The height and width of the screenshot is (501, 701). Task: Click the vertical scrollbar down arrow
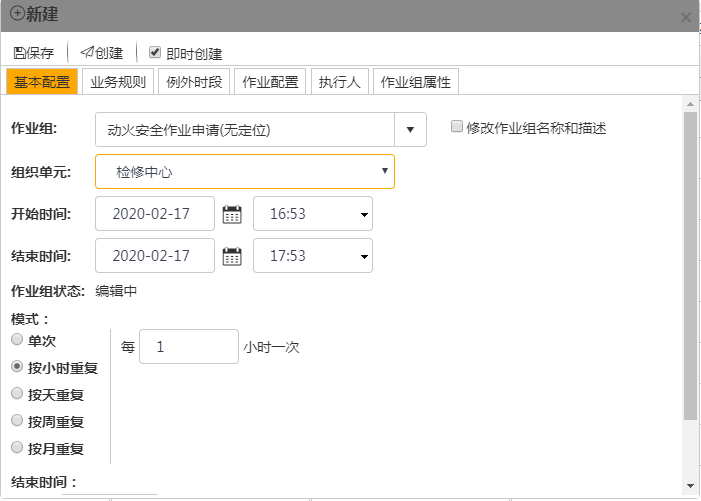tap(689, 485)
